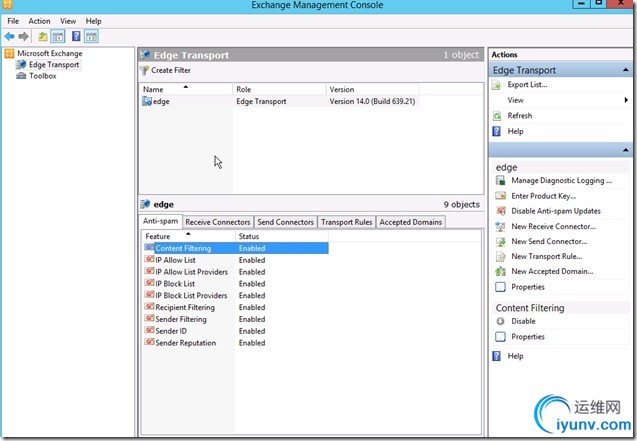
Task: Click the Create Filter funnel icon
Action: (x=144, y=70)
